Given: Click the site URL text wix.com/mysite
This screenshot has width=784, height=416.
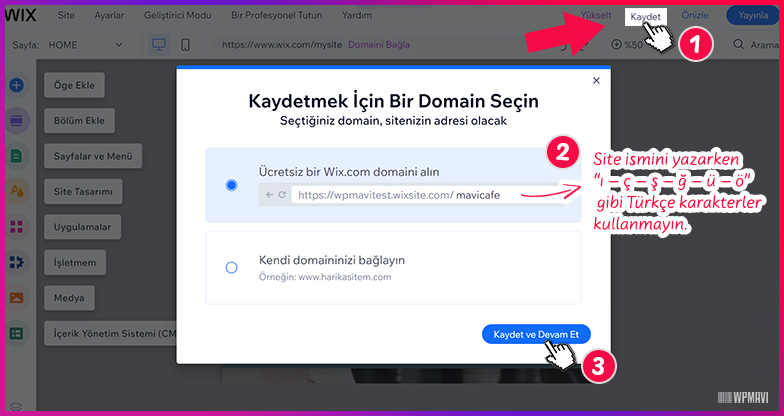Looking at the screenshot, I should click(282, 44).
